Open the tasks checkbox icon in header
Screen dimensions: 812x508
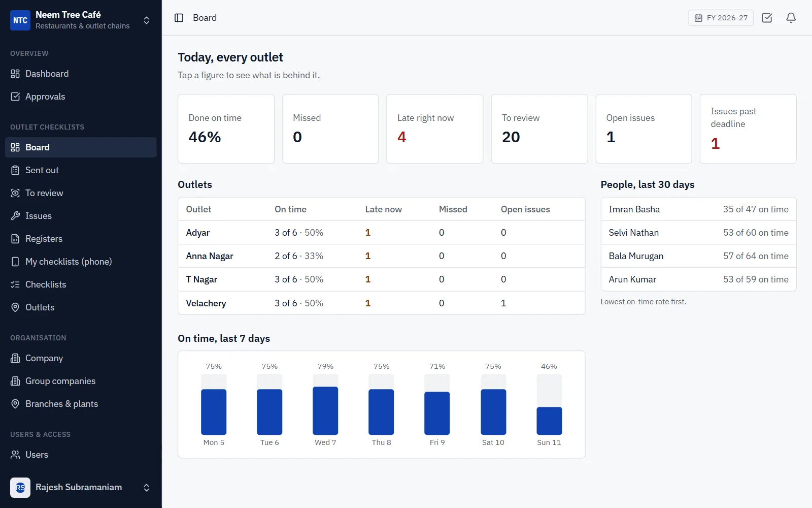767,18
